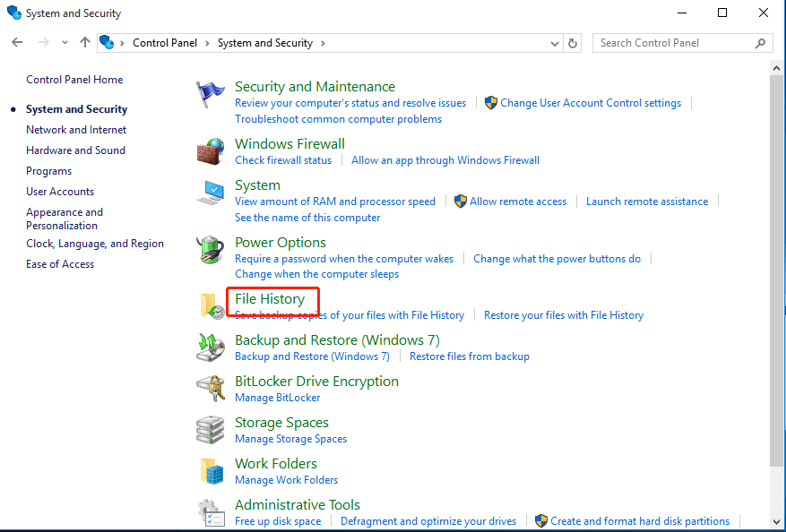Click the vertical scrollbar down arrow
786x532 pixels.
coord(777,521)
